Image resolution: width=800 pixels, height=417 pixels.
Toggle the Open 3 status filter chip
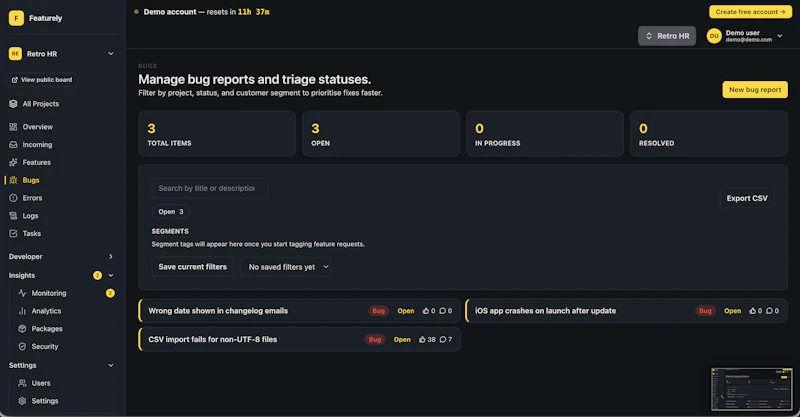point(170,212)
